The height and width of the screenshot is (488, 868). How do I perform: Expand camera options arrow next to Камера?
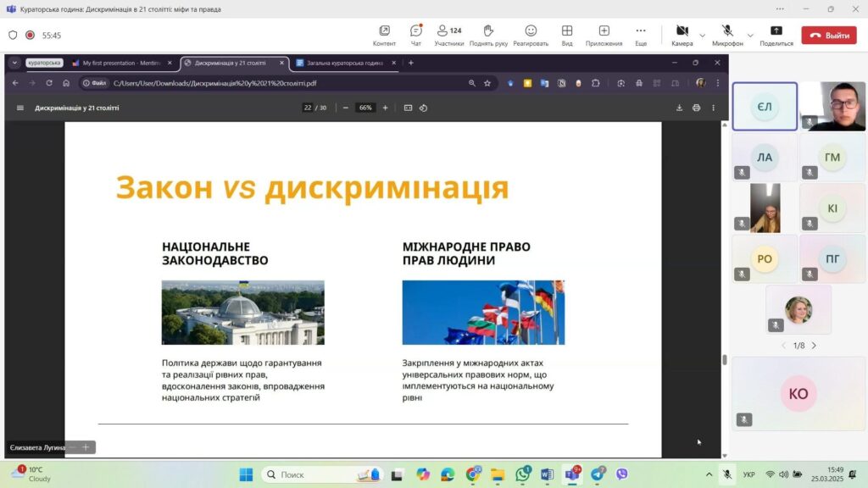[702, 36]
